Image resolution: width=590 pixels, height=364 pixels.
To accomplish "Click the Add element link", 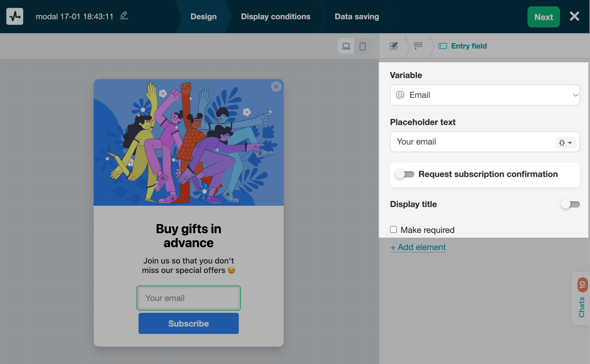I will [418, 247].
